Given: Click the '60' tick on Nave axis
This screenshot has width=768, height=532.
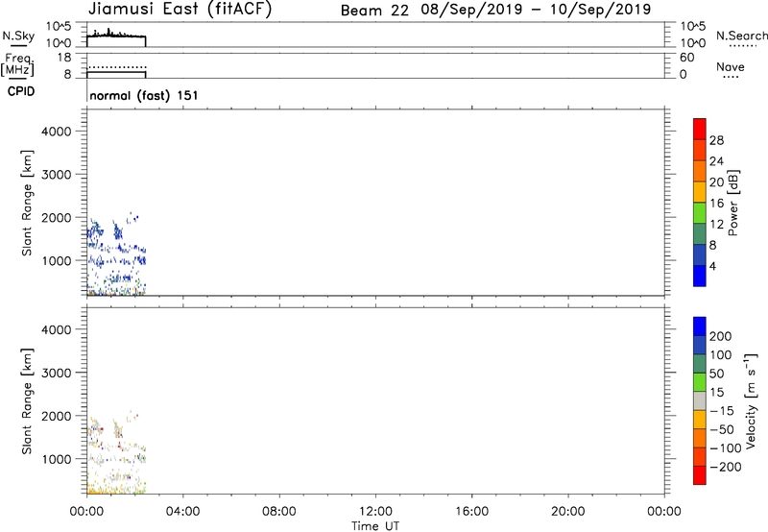Looking at the screenshot, I should click(x=686, y=58).
